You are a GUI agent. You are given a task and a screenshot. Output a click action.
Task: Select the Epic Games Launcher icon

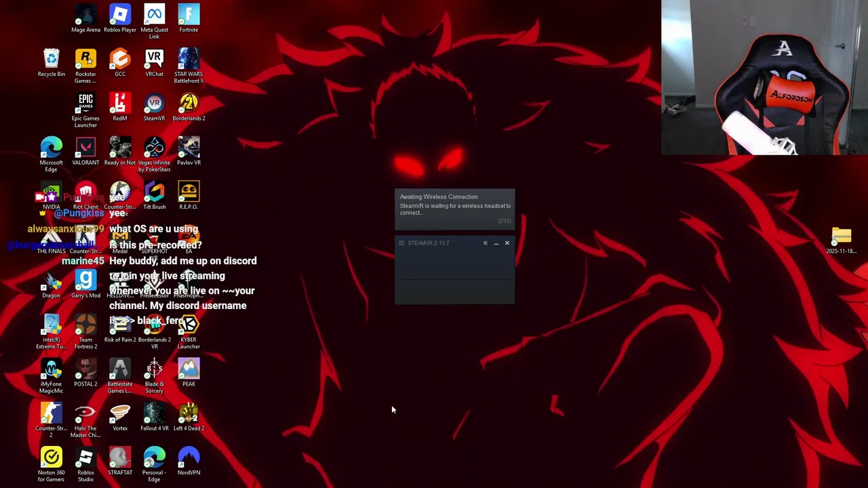coord(85,110)
